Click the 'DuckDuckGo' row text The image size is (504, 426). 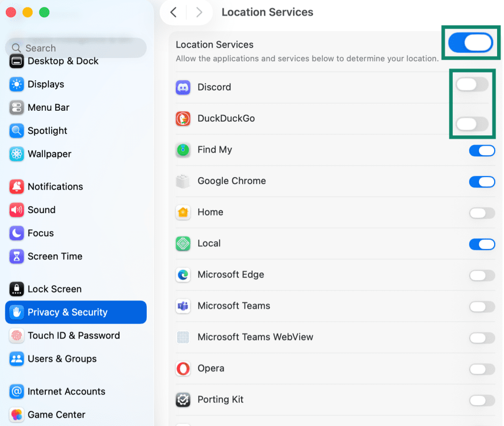pos(226,119)
